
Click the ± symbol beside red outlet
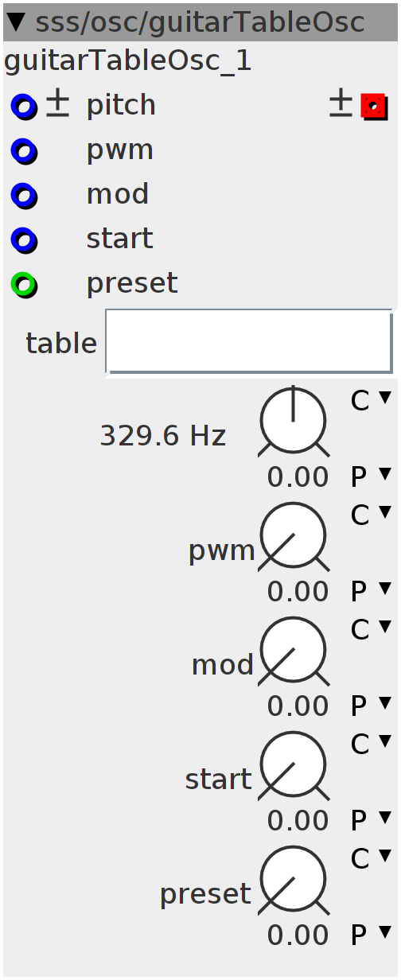(x=341, y=104)
